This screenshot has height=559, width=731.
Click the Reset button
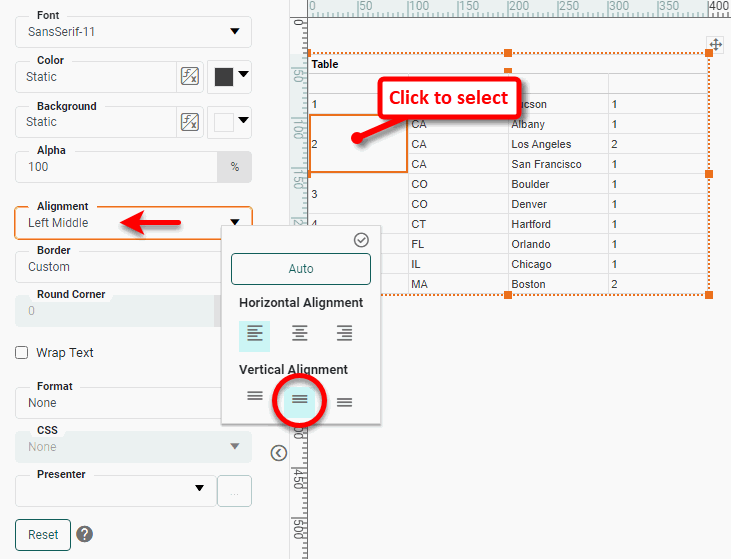[x=43, y=534]
